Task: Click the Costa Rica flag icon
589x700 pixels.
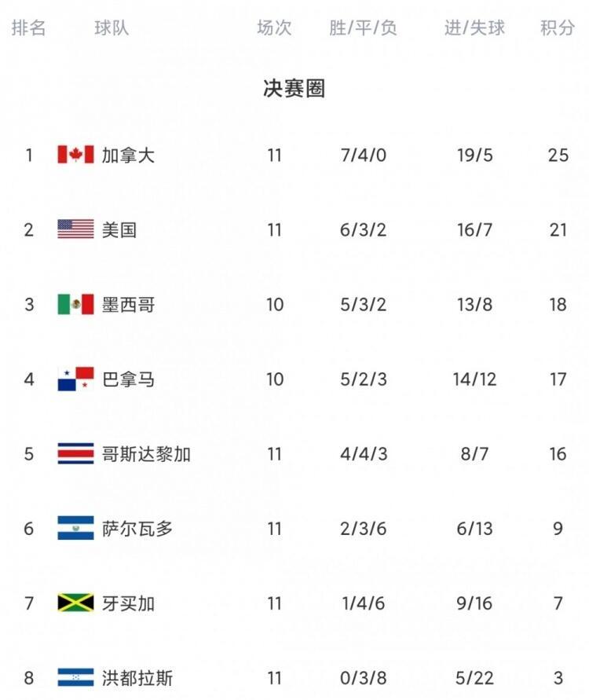Action: 75,453
